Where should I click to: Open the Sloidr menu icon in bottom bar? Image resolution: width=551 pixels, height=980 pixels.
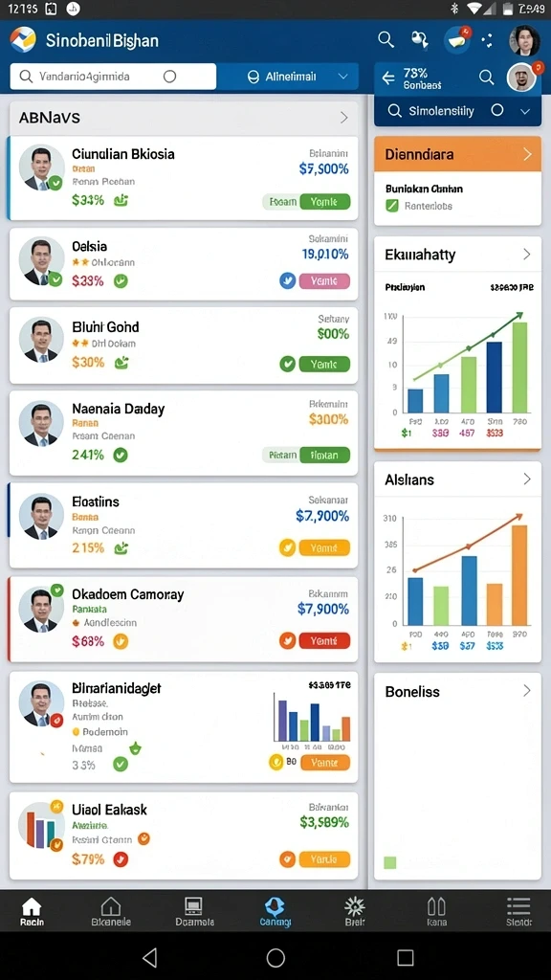tap(518, 911)
